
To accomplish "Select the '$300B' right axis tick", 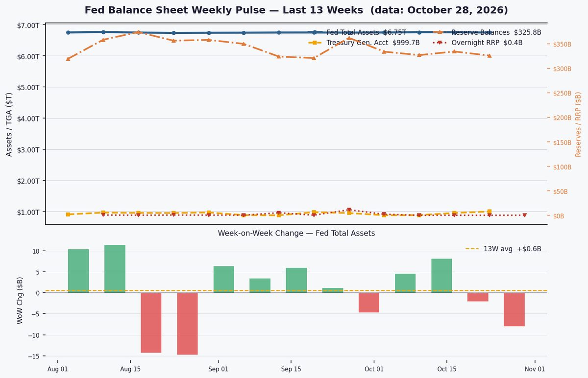I will (562, 69).
